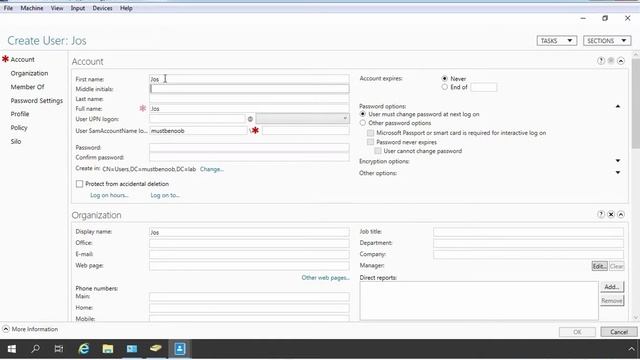Collapse the Account section arrow
Viewport: 640px width, 360px height.
[621, 61]
